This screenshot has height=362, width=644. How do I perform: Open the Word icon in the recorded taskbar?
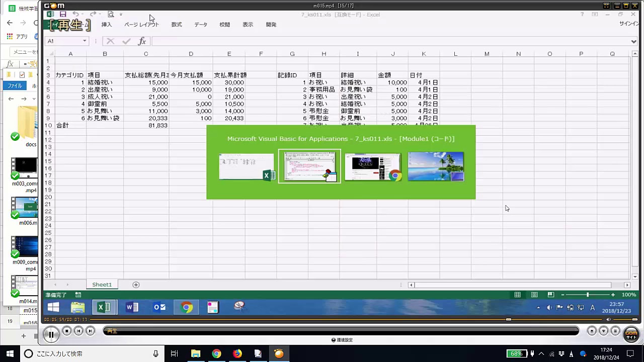132,307
